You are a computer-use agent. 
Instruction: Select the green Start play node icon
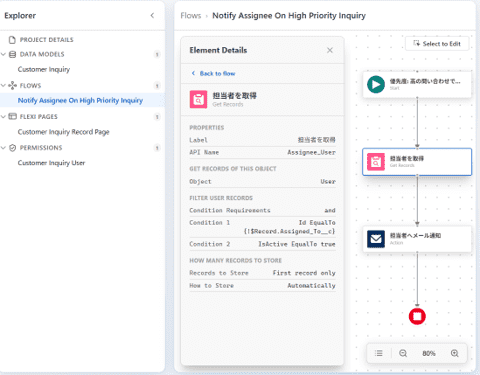pos(376,84)
